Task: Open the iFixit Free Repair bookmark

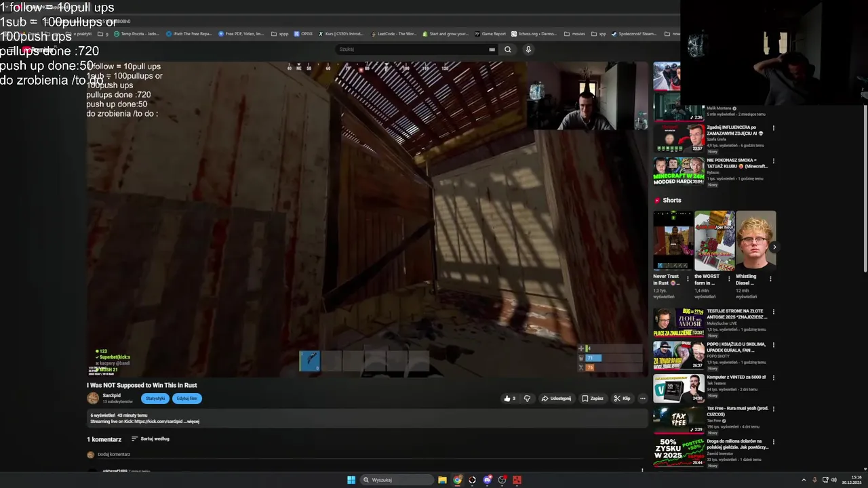Action: tap(190, 34)
